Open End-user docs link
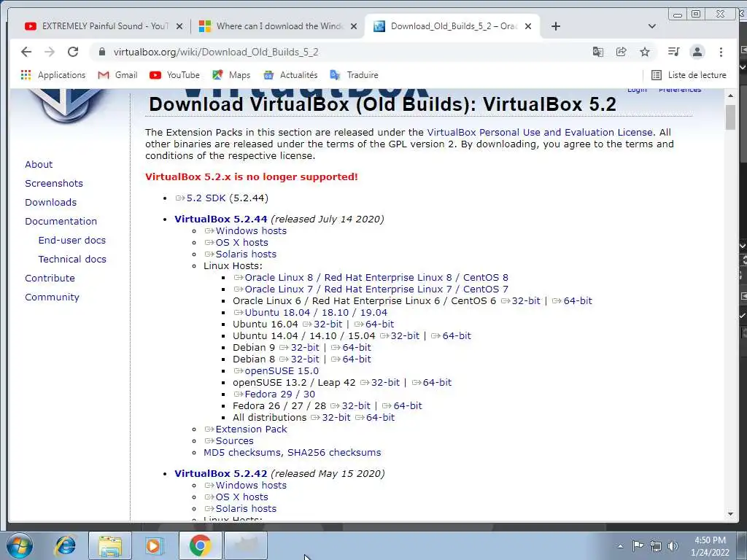Image resolution: width=747 pixels, height=560 pixels. 72,240
